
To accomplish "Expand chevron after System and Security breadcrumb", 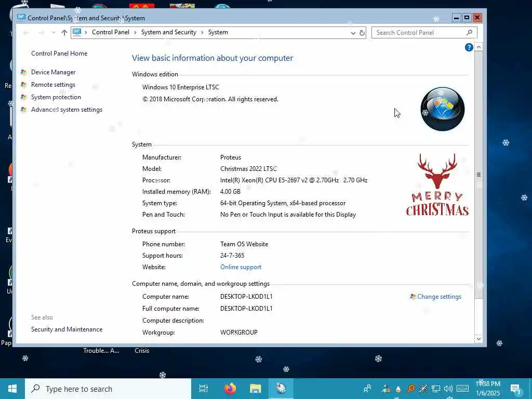I will [202, 33].
